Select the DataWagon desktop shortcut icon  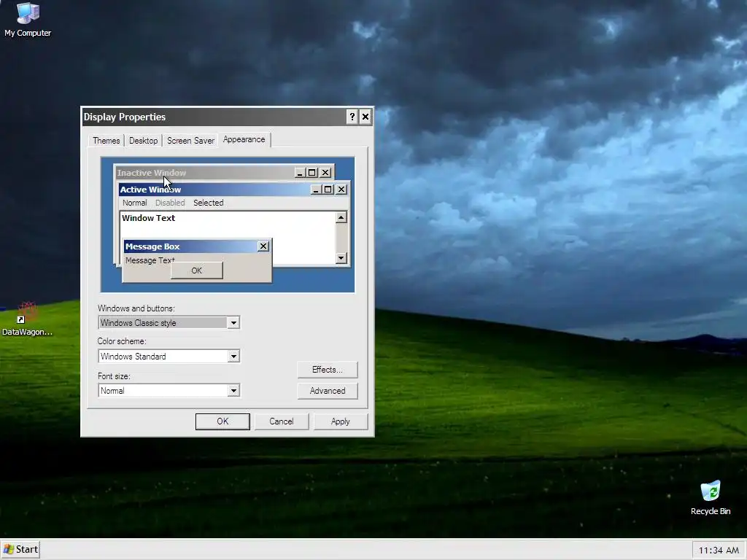[x=27, y=319]
